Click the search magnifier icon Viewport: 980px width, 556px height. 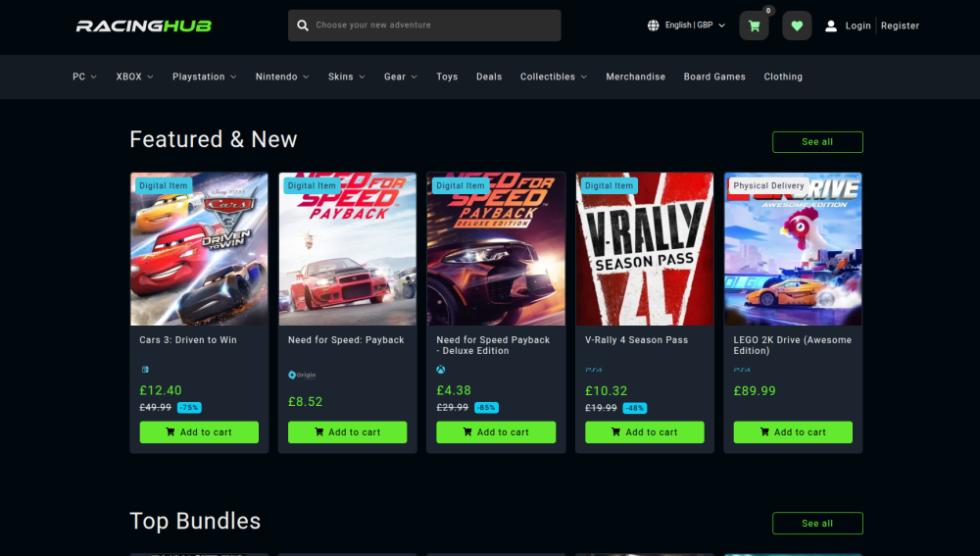[303, 25]
